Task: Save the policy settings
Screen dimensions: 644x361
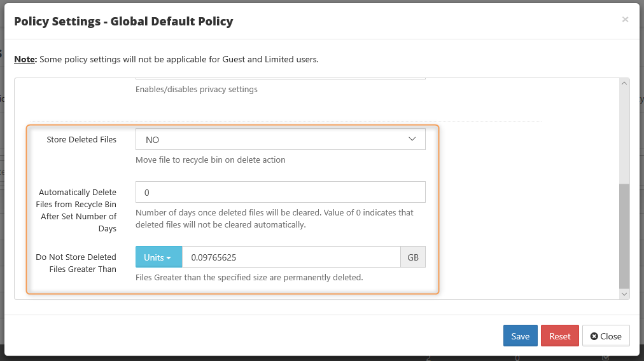Action: [x=521, y=336]
